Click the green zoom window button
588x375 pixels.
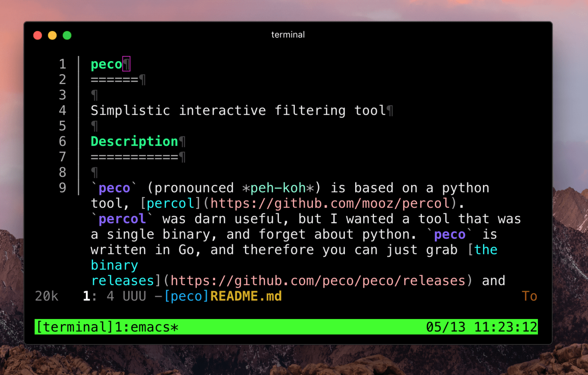[x=67, y=36]
